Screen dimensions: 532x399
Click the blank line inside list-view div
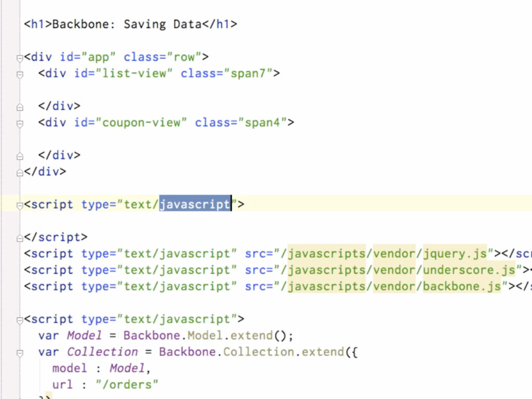pos(266,89)
